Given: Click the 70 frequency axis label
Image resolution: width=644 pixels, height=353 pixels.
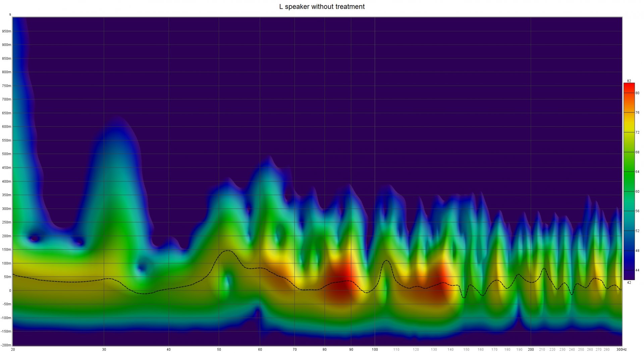Looking at the screenshot, I should 294,350.
